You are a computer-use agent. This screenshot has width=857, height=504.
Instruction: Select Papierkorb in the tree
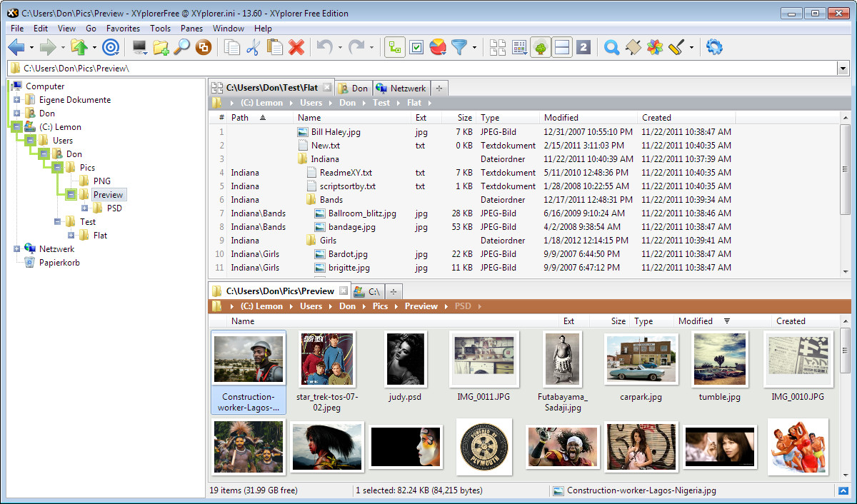pos(59,263)
